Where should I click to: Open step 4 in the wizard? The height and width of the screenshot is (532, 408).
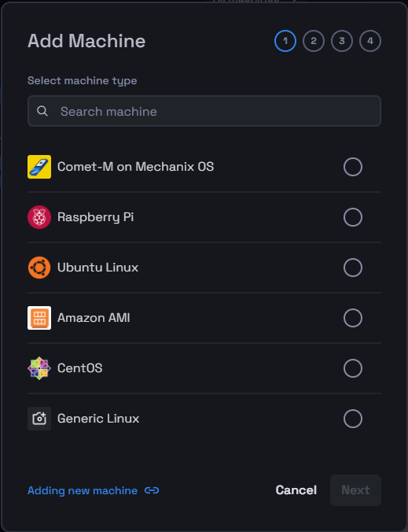pos(370,41)
